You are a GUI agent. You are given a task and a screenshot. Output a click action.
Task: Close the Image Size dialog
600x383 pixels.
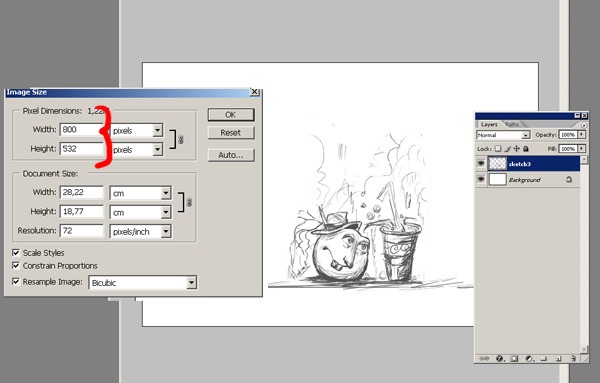tap(254, 92)
